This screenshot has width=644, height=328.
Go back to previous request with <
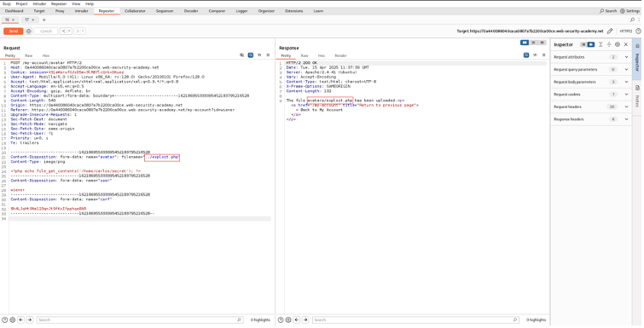[x=64, y=32]
